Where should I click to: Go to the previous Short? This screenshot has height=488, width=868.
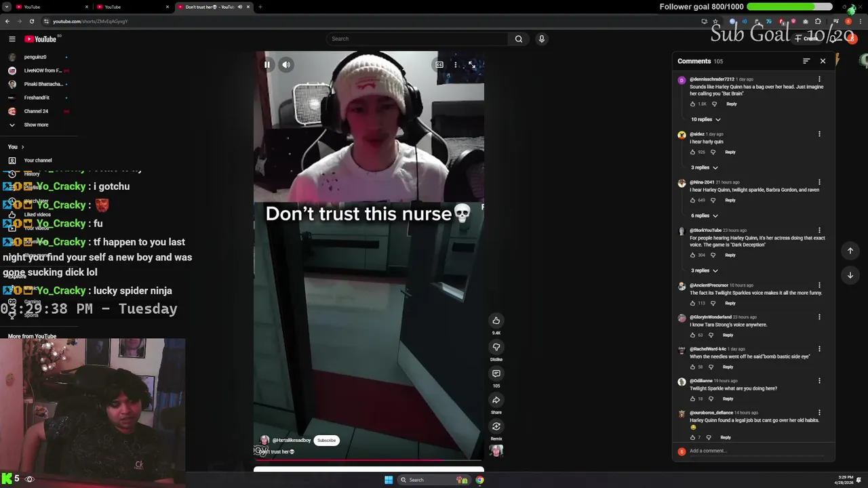point(850,251)
